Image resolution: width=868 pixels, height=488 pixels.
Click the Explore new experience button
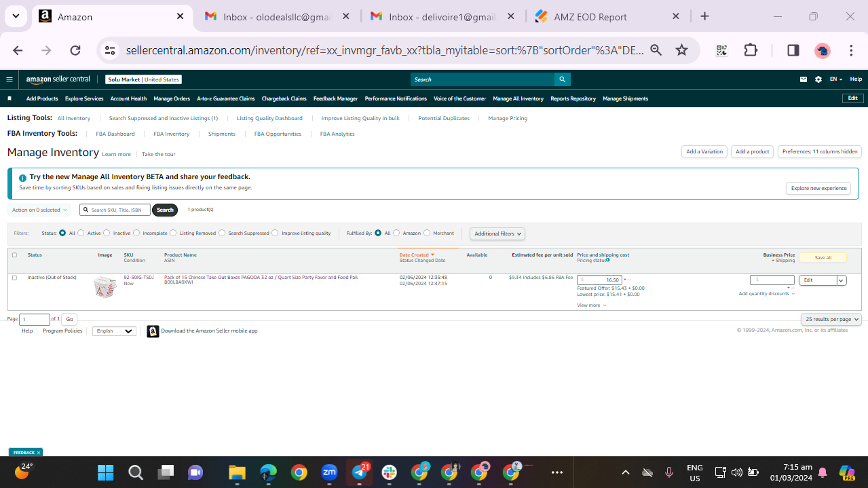point(818,188)
